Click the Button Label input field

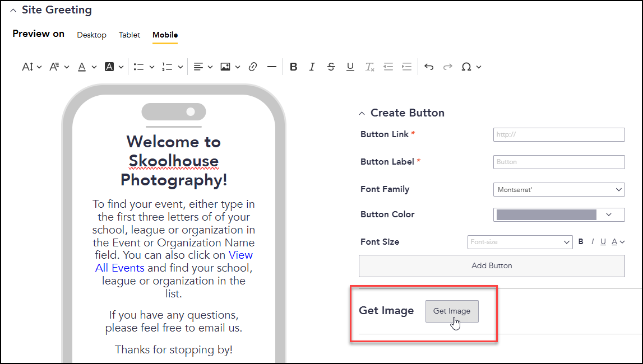[559, 162]
